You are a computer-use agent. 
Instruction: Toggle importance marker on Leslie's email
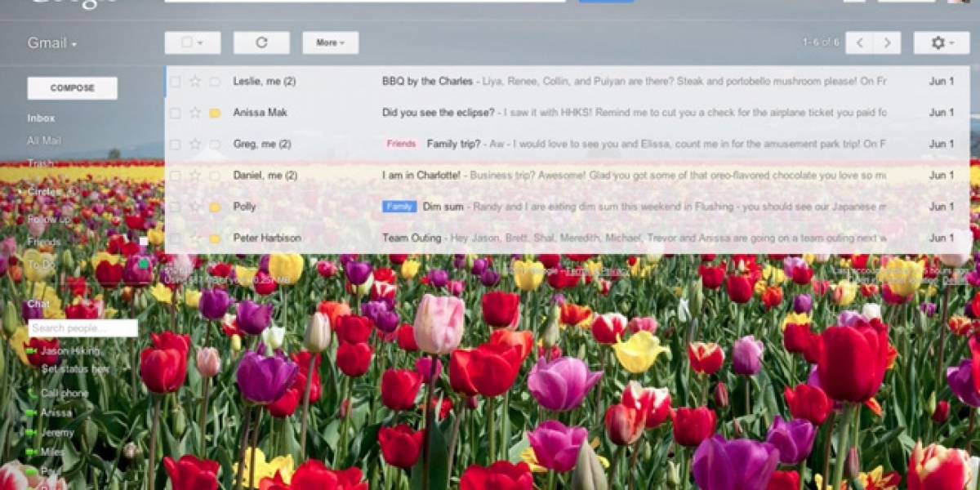(x=215, y=82)
